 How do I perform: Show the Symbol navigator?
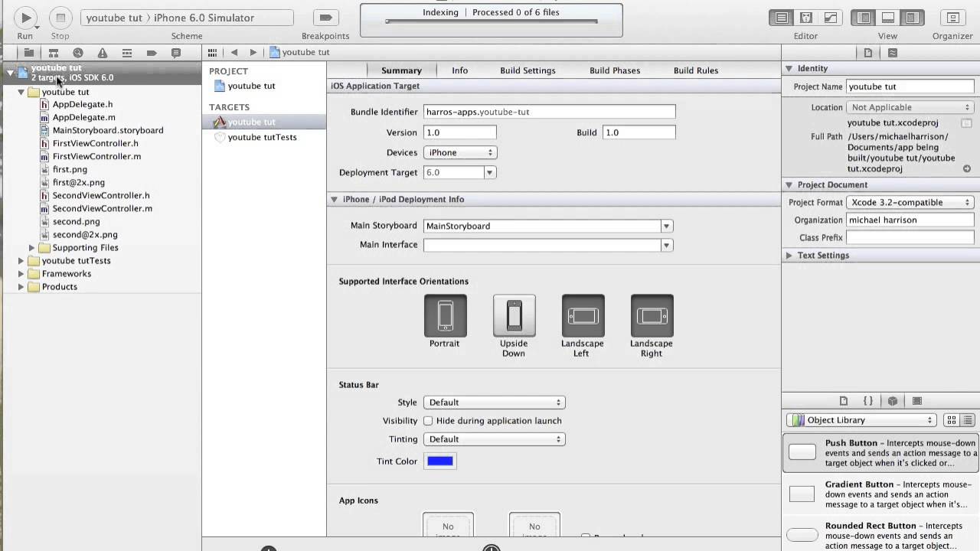[54, 53]
